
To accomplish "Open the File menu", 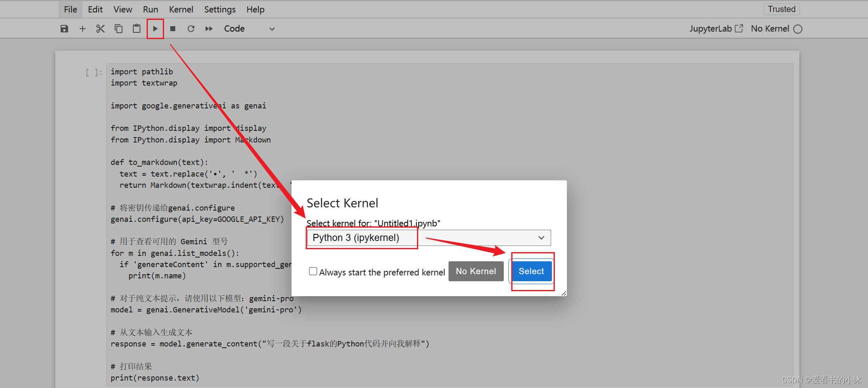I will coord(71,9).
